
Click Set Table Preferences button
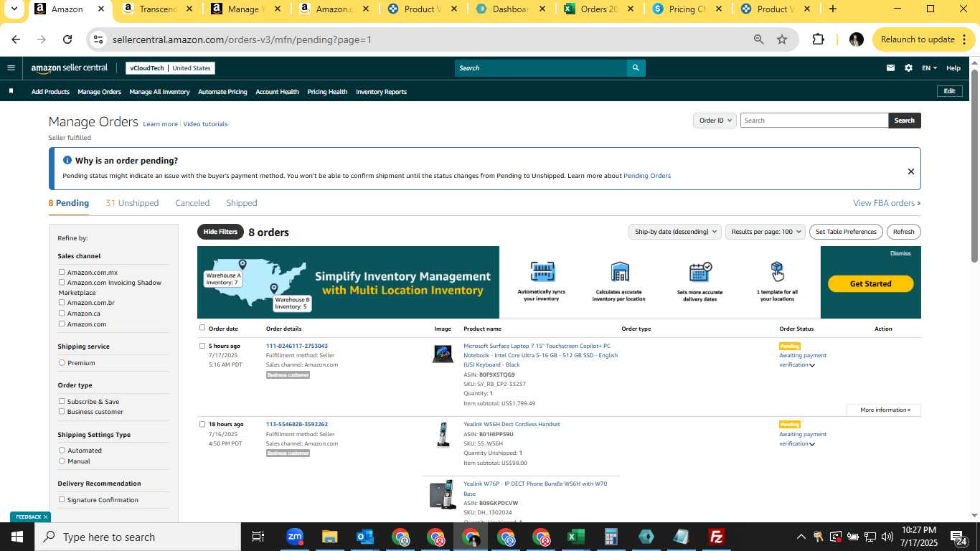846,232
